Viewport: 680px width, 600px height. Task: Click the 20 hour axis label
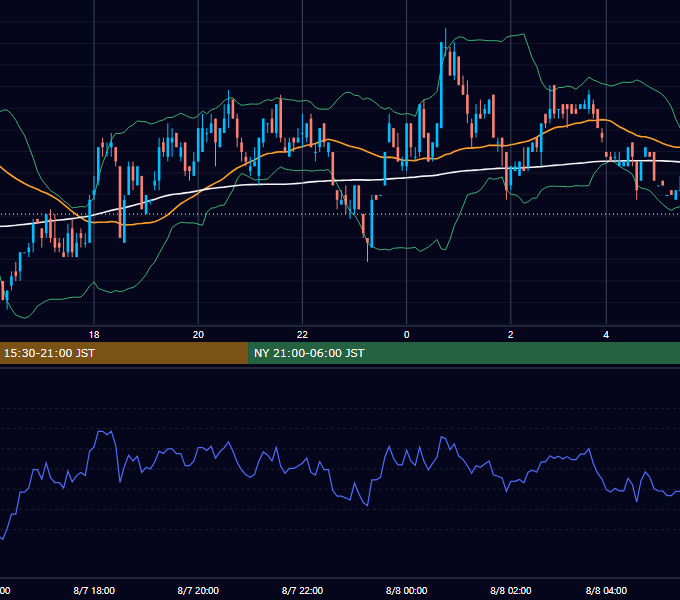(198, 335)
